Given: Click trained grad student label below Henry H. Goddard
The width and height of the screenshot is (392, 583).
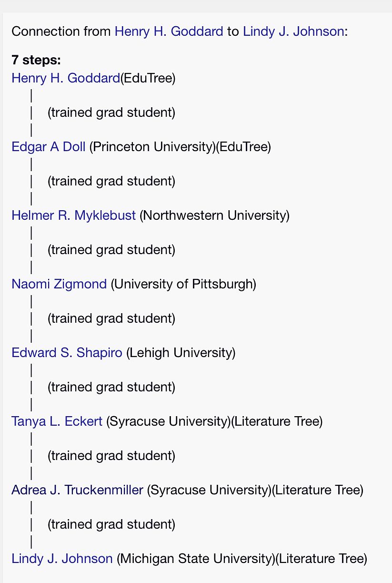Looking at the screenshot, I should (x=111, y=113).
